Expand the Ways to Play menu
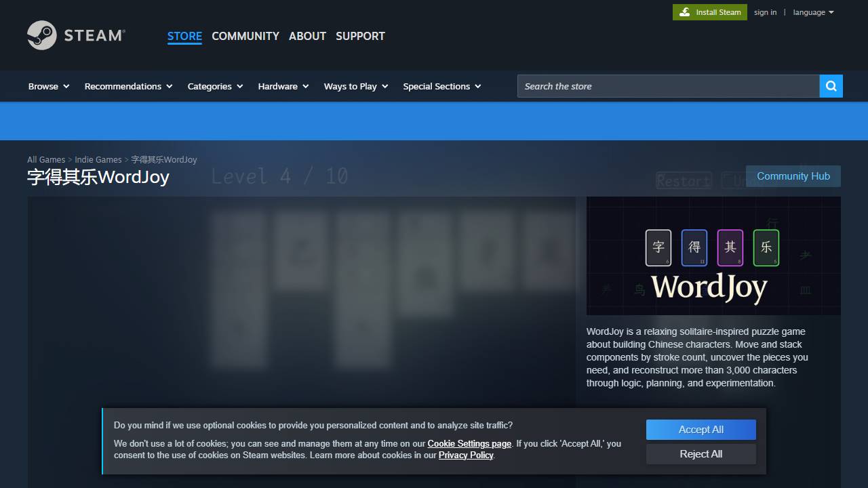The height and width of the screenshot is (488, 868). pos(356,86)
